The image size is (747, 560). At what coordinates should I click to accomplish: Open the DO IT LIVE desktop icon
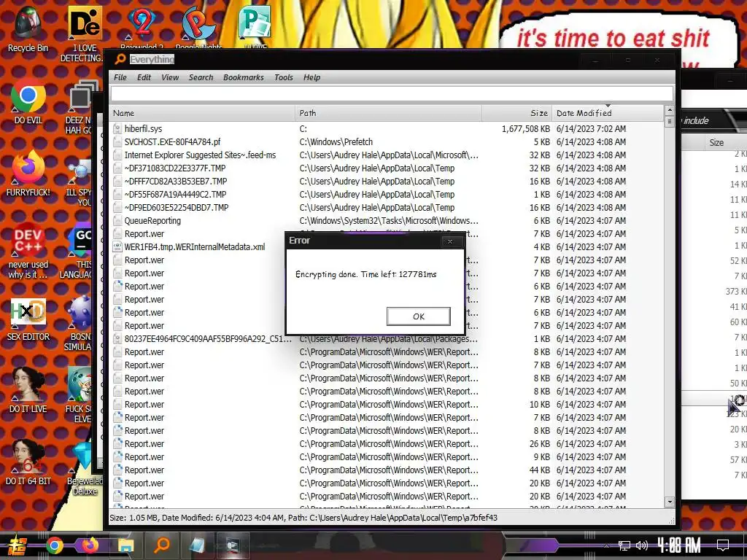coord(28,389)
